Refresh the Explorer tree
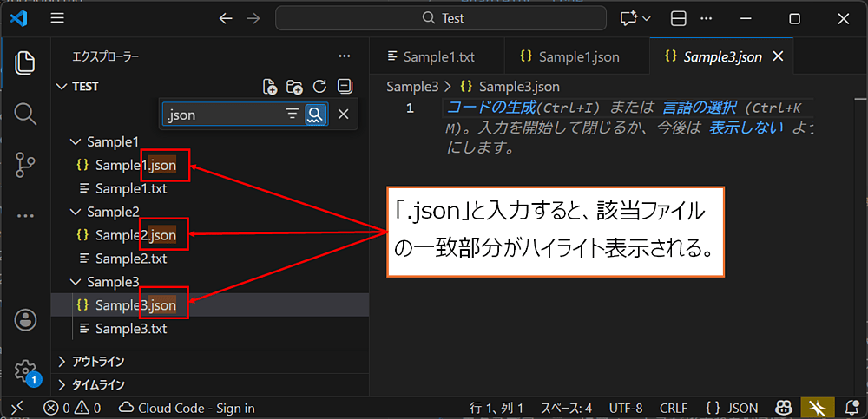 tap(319, 87)
